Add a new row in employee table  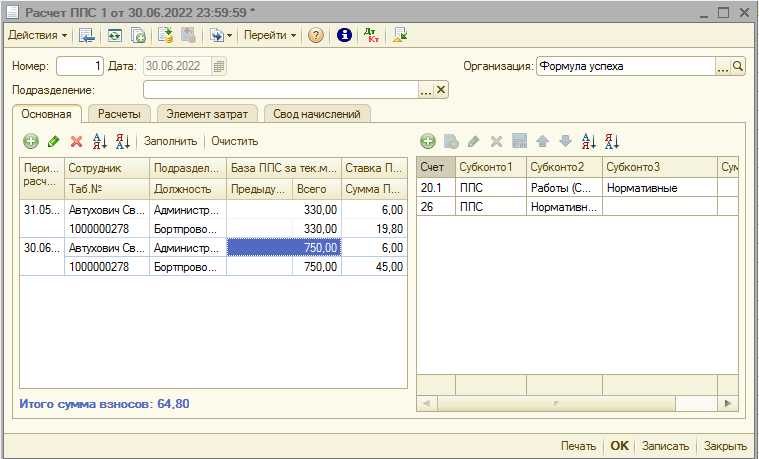tap(31, 141)
